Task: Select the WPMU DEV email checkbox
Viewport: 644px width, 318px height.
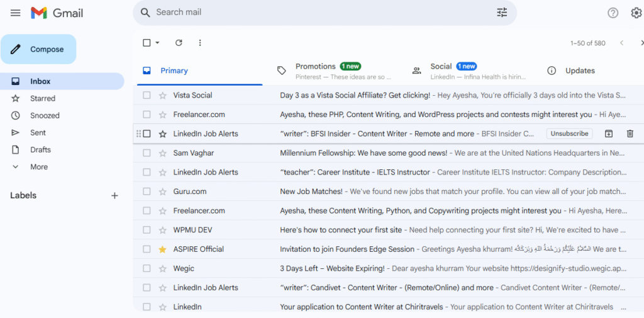Action: (147, 230)
